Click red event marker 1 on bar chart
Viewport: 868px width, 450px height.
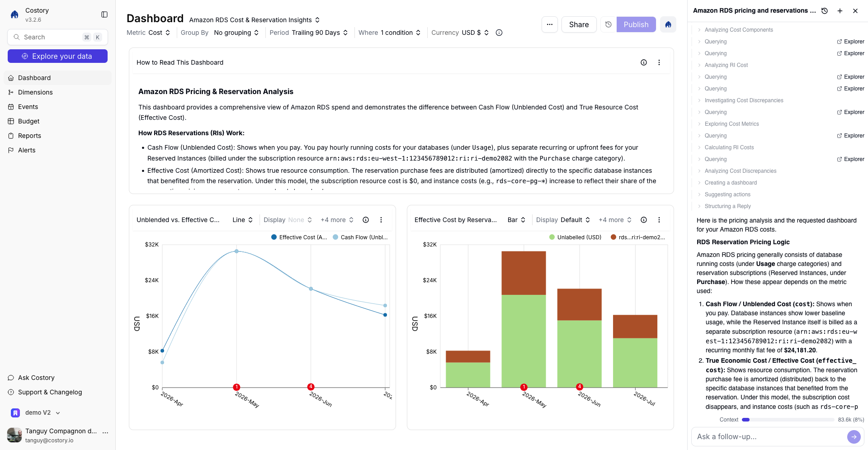pyautogui.click(x=524, y=387)
